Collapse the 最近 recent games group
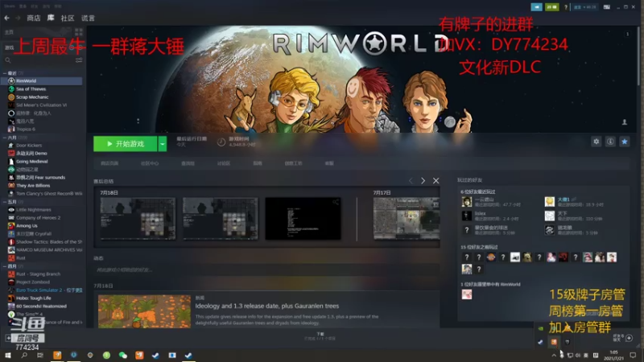 5,73
